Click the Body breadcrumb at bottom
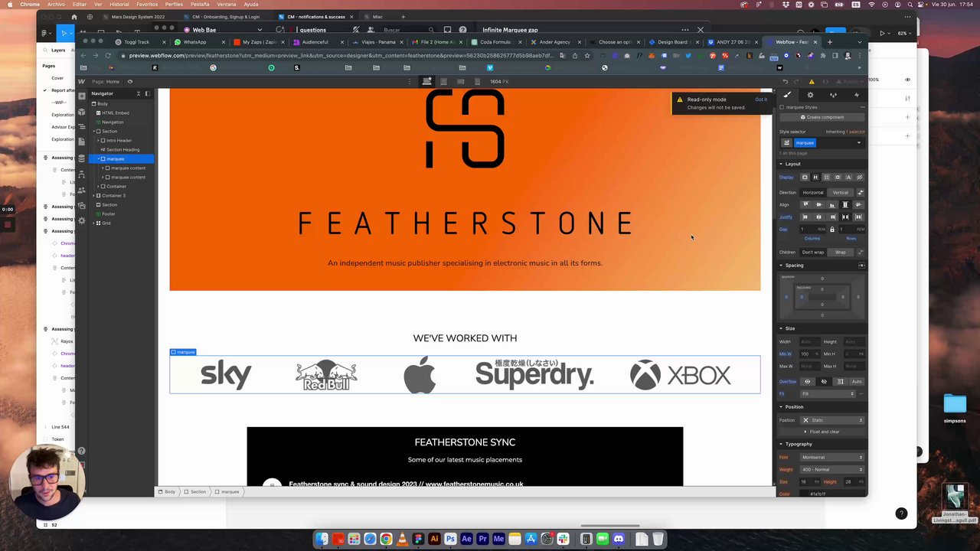The width and height of the screenshot is (980, 551). pos(168,491)
